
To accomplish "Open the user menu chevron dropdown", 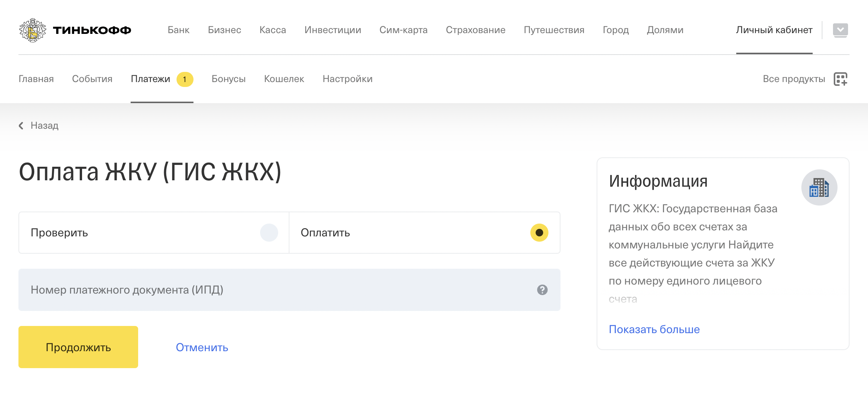I will (x=840, y=30).
